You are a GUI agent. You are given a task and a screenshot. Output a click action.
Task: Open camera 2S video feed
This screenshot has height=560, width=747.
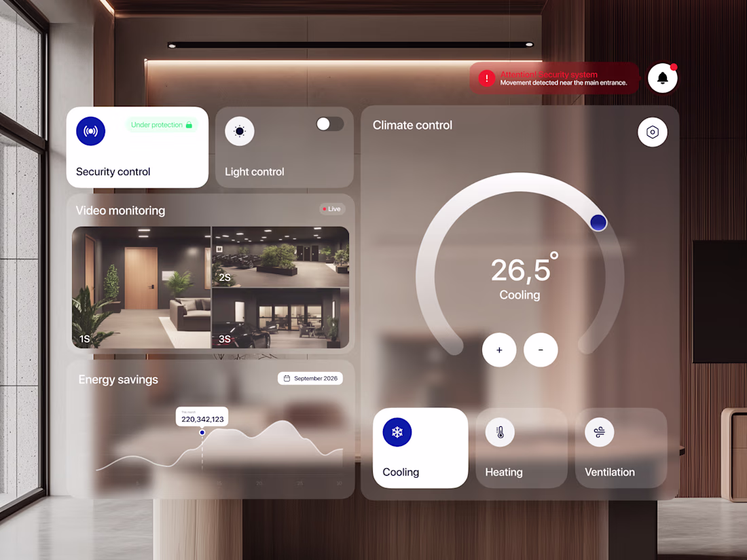click(x=280, y=257)
